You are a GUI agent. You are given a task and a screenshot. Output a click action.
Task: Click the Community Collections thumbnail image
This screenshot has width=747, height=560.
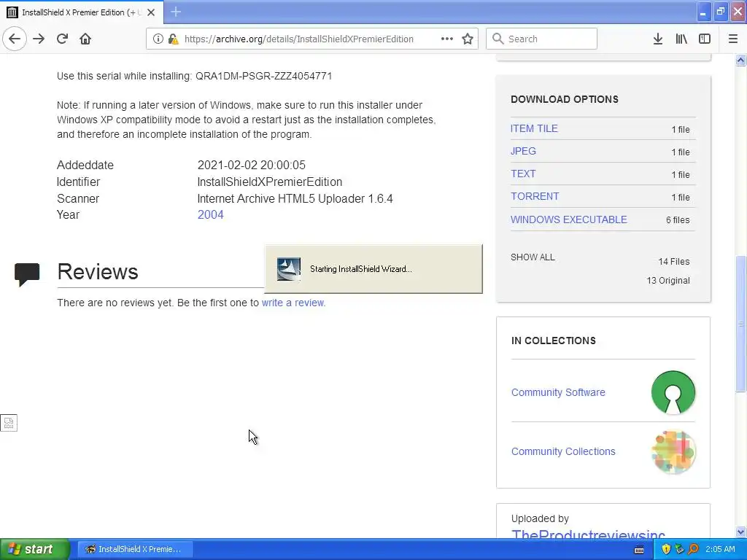673,451
